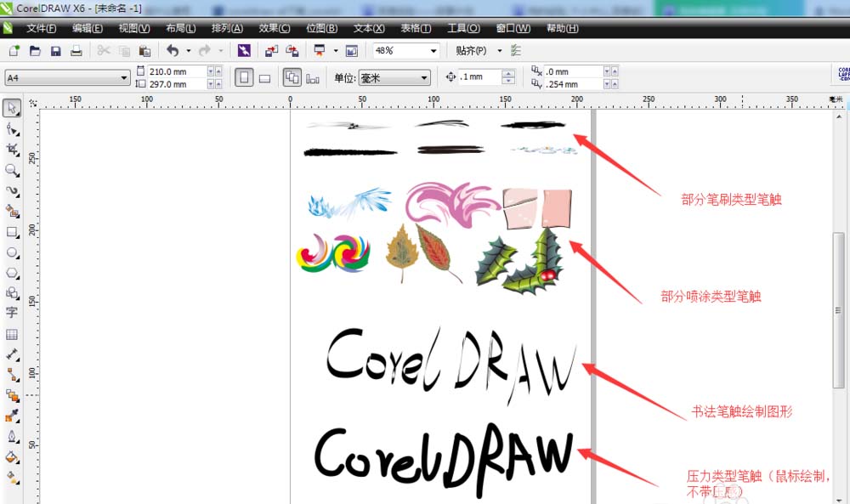Open the 编辑(E) menu
Screen dimensions: 850x504
click(88, 28)
